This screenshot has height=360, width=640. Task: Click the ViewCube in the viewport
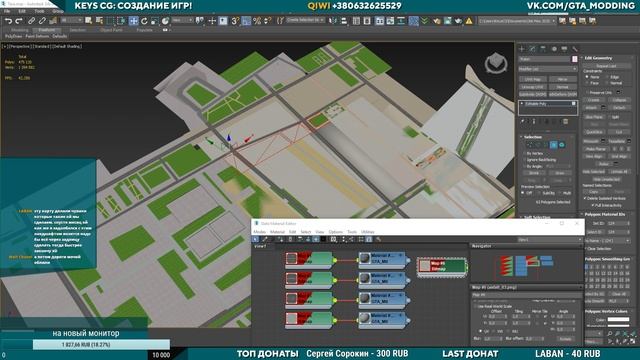(496, 63)
